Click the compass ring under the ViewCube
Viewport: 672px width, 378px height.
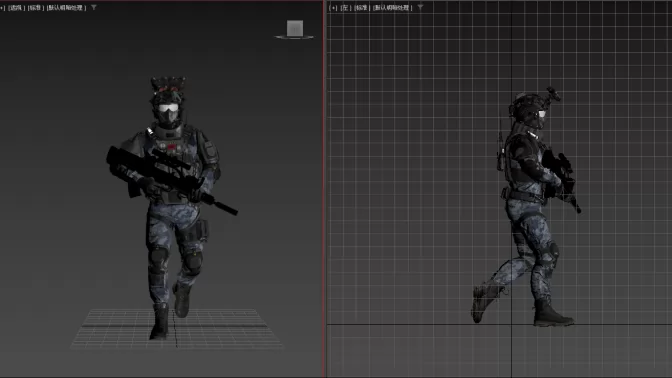[x=294, y=37]
